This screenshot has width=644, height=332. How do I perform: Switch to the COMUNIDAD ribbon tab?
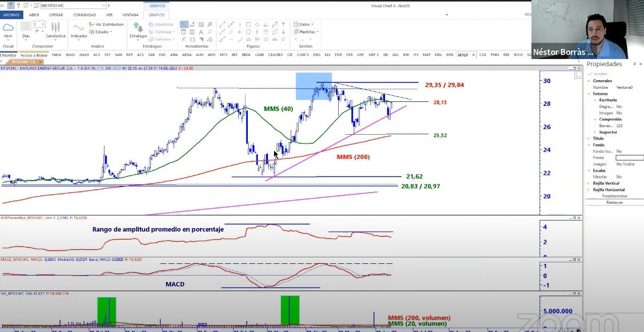tap(84, 15)
